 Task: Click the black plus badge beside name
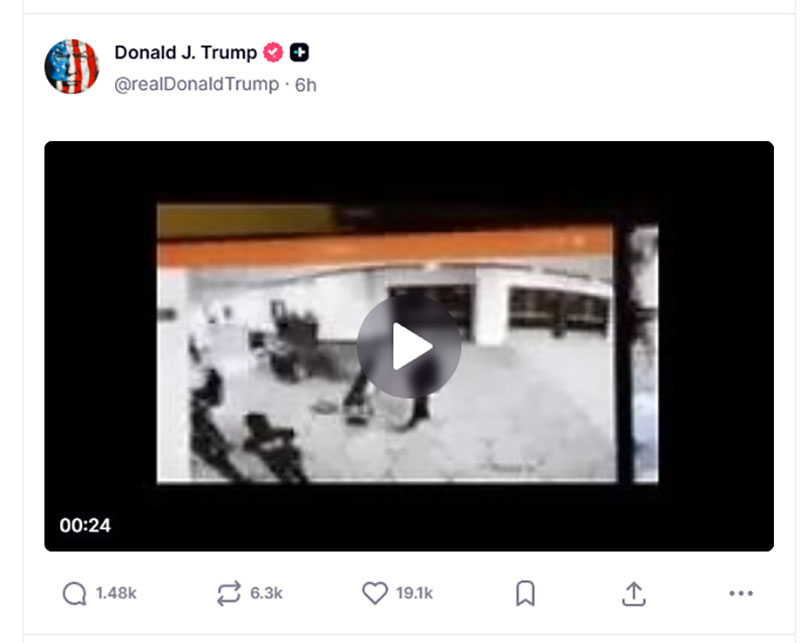click(299, 52)
